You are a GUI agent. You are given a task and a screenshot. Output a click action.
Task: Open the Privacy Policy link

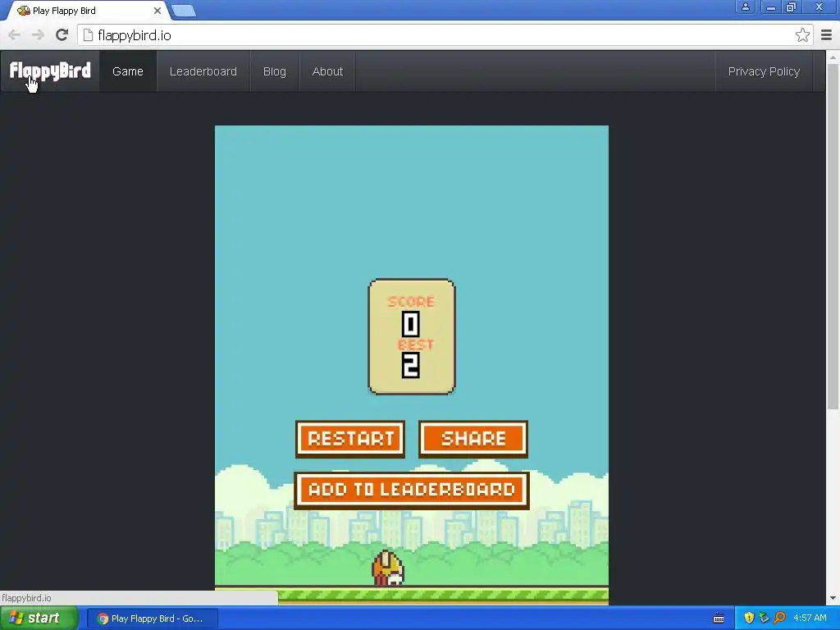click(764, 71)
